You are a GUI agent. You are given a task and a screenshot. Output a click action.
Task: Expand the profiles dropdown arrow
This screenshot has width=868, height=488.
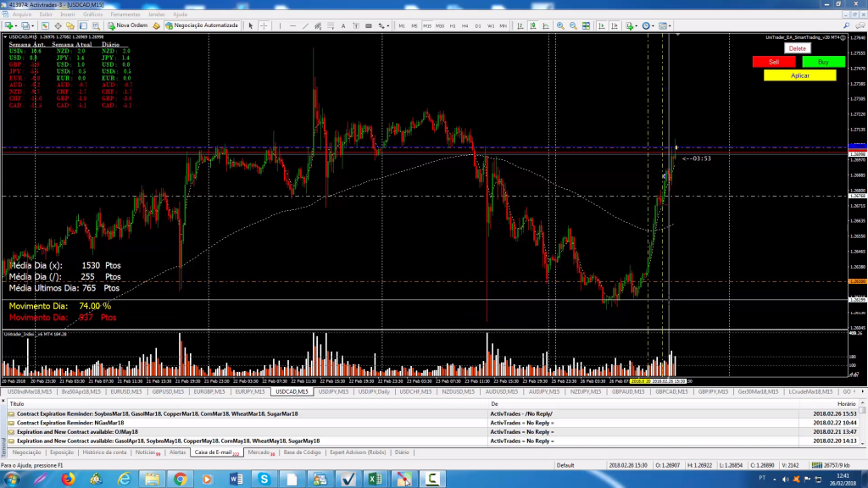[x=34, y=25]
